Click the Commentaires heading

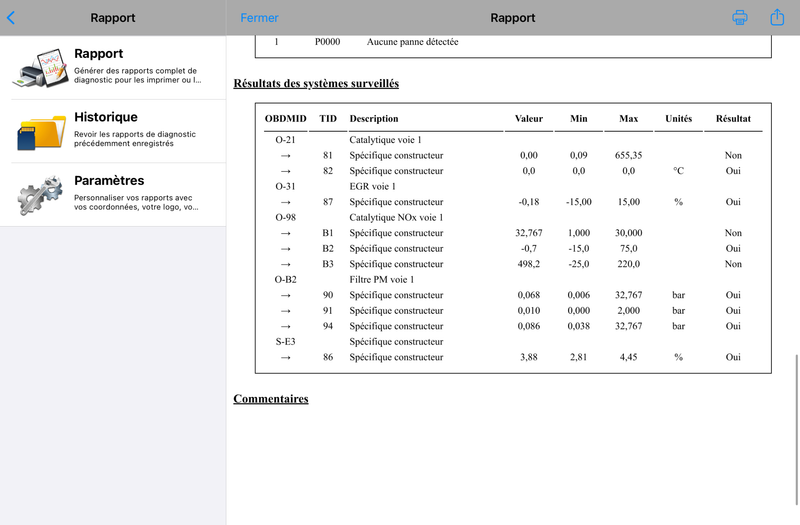click(271, 398)
